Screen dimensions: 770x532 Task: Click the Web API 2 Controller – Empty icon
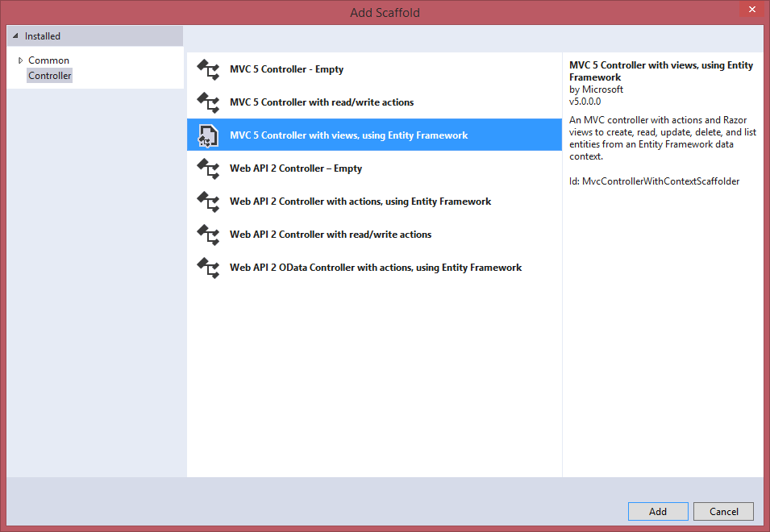208,168
